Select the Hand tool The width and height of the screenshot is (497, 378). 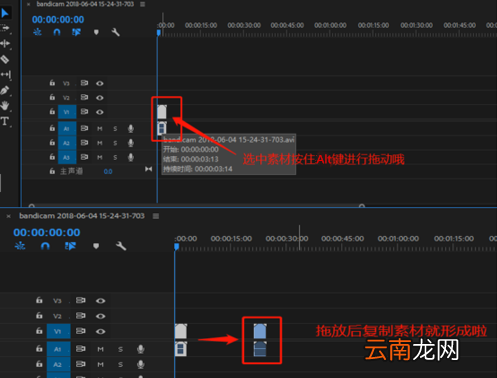click(x=5, y=106)
